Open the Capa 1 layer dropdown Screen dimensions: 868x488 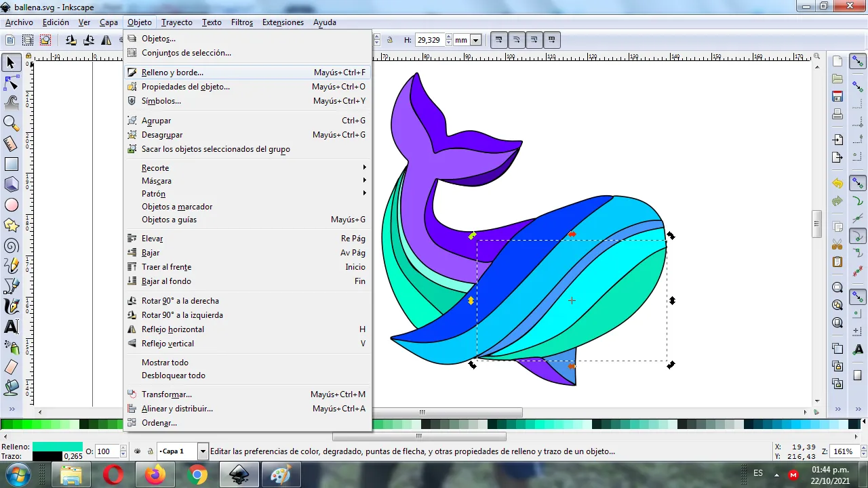[x=202, y=451]
